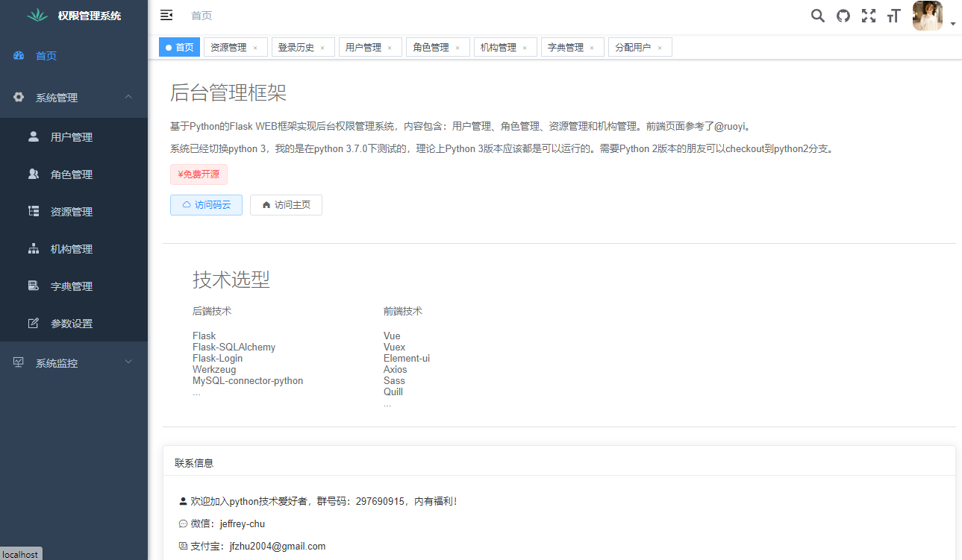Collapse the 系统管理 menu group
The image size is (962, 560).
(74, 98)
